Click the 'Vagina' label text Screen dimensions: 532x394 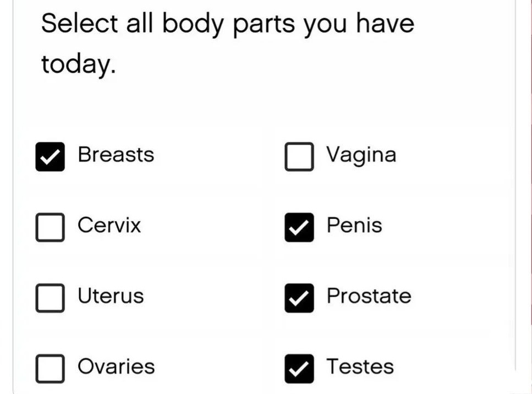point(361,155)
